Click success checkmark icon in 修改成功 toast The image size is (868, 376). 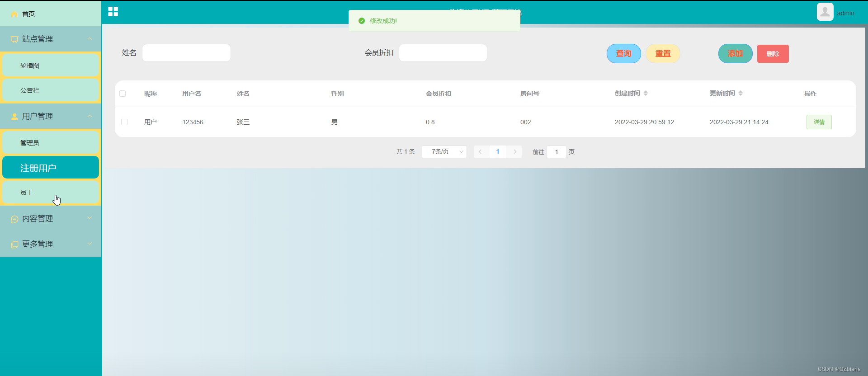(362, 21)
